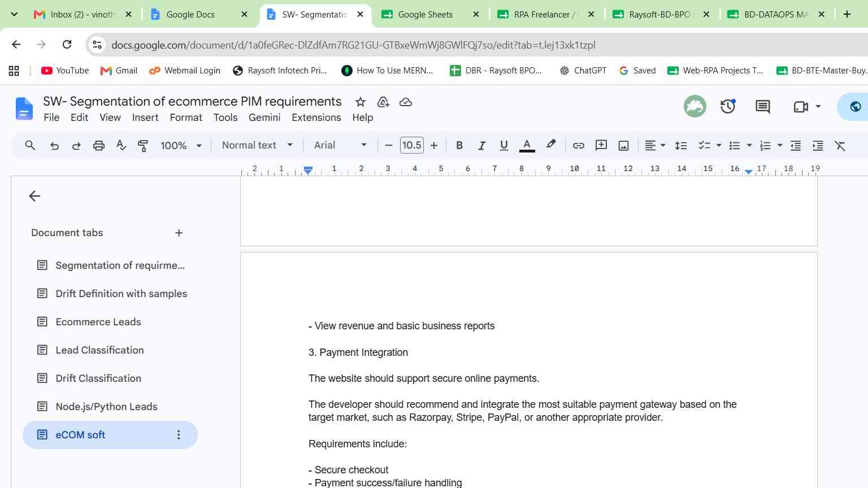Star this document
The image size is (868, 488).
tap(361, 102)
